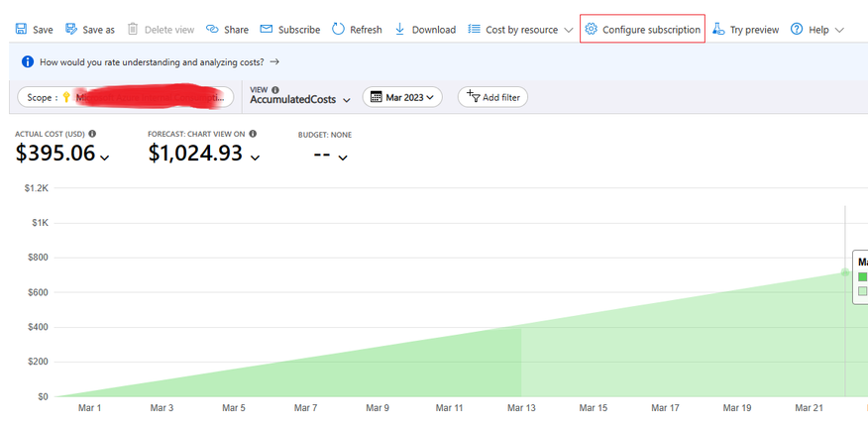Screen dimensions: 868x424
Task: Expand the Cost by resource dropdown chevron
Action: [x=568, y=30]
